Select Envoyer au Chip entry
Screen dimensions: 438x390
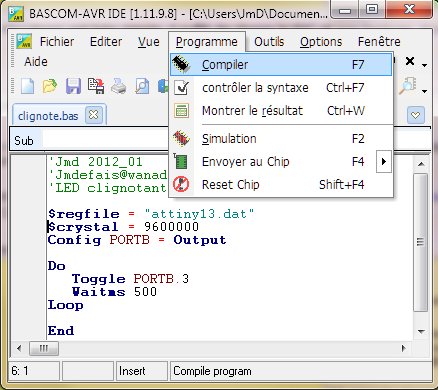click(273, 162)
